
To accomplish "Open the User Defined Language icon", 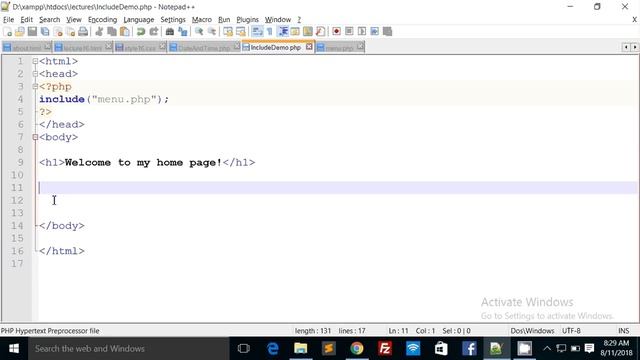I will click(x=295, y=31).
